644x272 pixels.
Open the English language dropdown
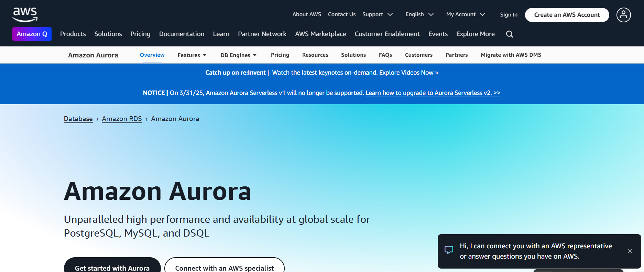[x=419, y=14]
